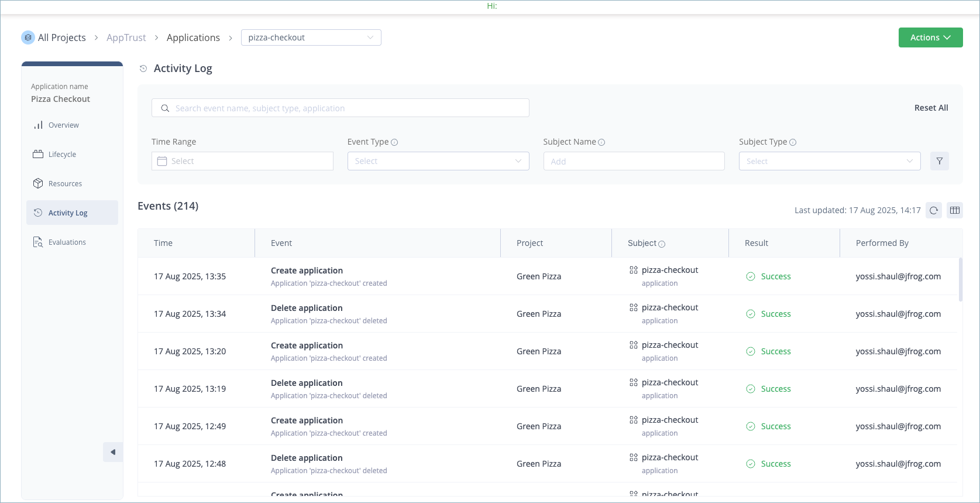Viewport: 980px width, 503px height.
Task: Refresh the events list
Action: click(934, 210)
